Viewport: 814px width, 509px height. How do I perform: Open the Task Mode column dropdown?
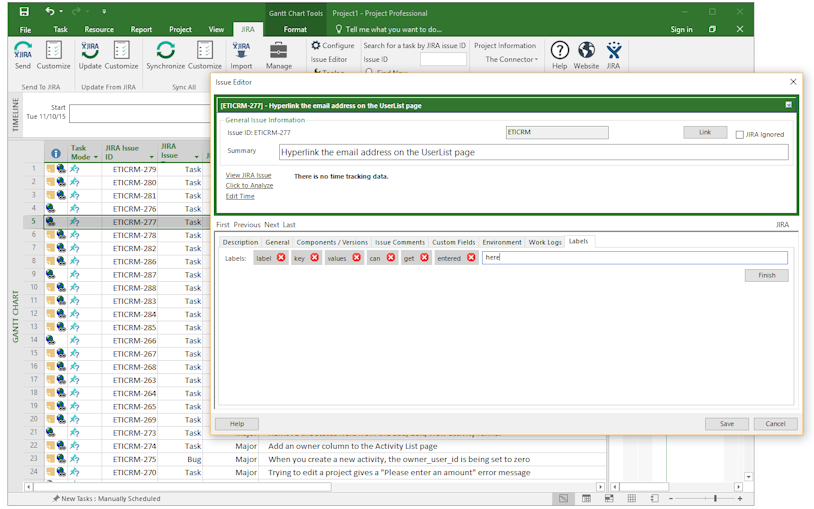pyautogui.click(x=96, y=157)
